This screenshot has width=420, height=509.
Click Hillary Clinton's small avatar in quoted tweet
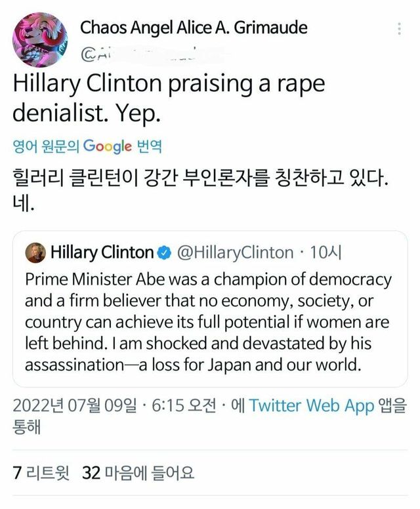pyautogui.click(x=35, y=253)
